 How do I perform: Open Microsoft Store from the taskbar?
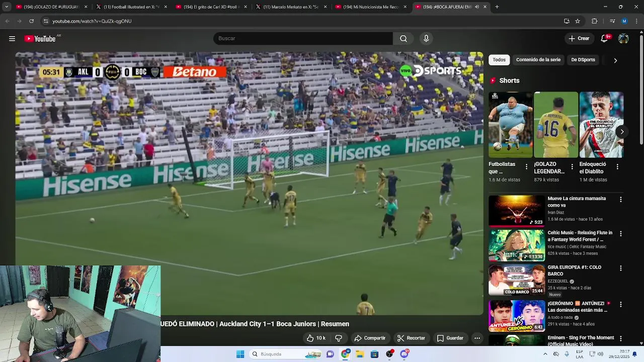374,354
